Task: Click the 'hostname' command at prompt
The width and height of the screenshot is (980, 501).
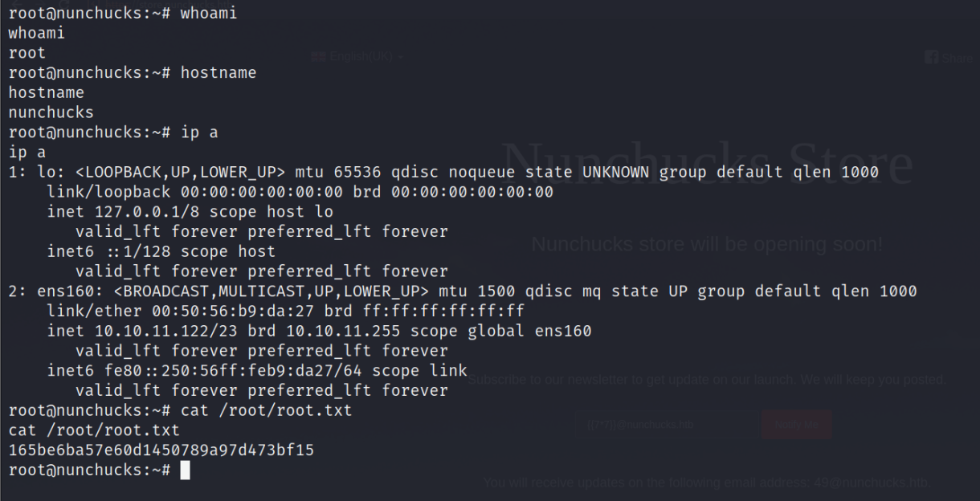Action: click(218, 73)
